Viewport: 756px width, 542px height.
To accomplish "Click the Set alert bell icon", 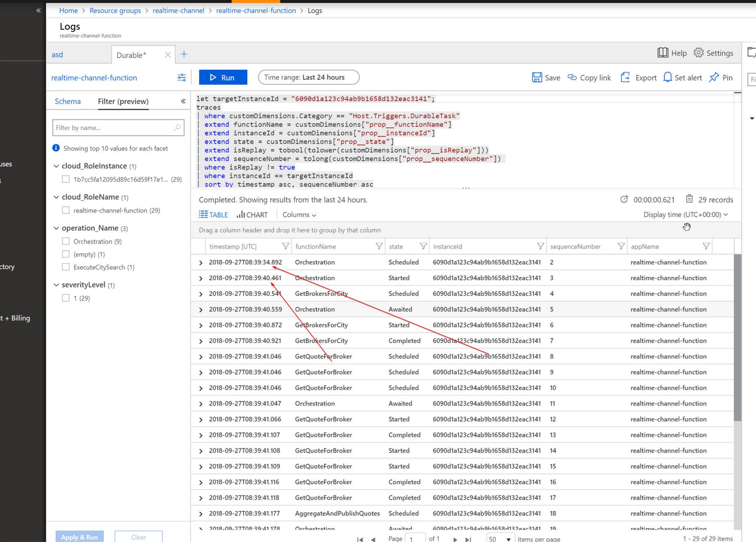I will pyautogui.click(x=667, y=78).
